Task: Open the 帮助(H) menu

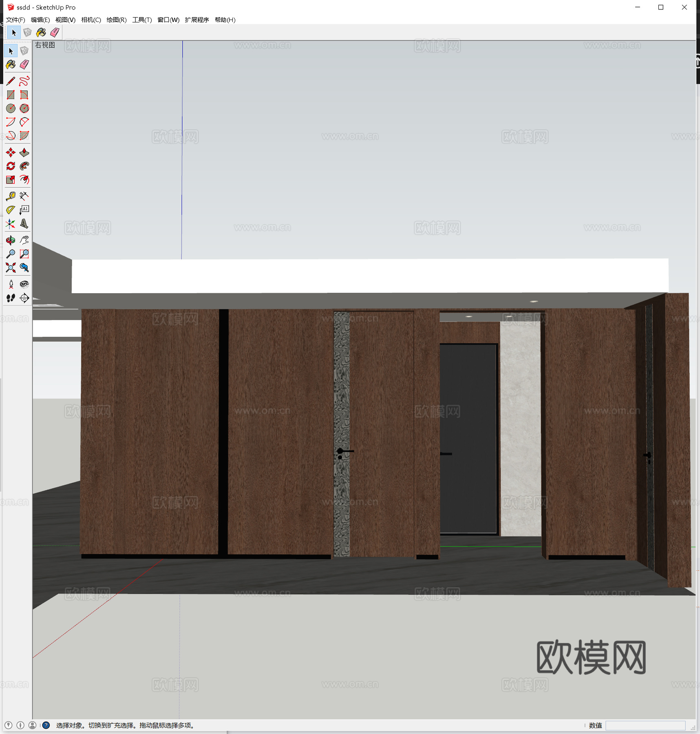Action: pyautogui.click(x=225, y=20)
